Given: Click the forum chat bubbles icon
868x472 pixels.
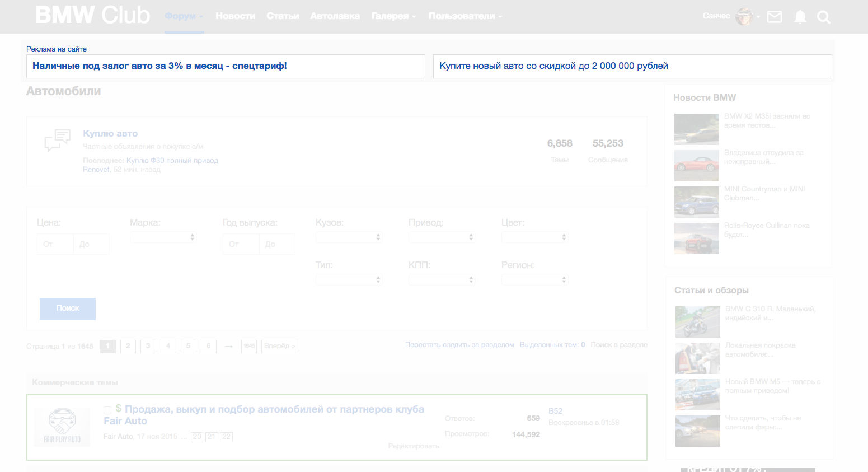Looking at the screenshot, I should coord(58,140).
